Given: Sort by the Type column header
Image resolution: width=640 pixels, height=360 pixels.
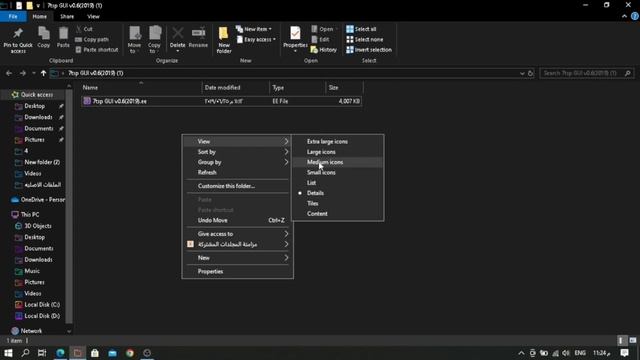Looking at the screenshot, I should coord(298,87).
